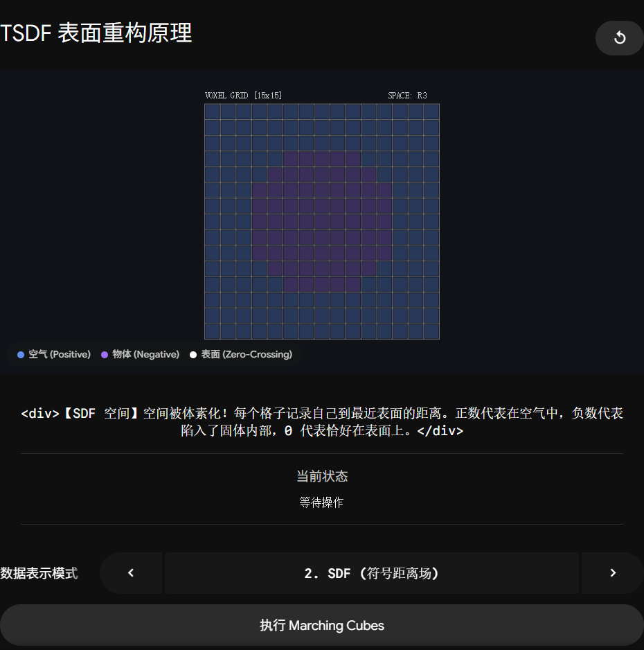Click the voxel grid canvas center
644x650 pixels.
point(322,221)
